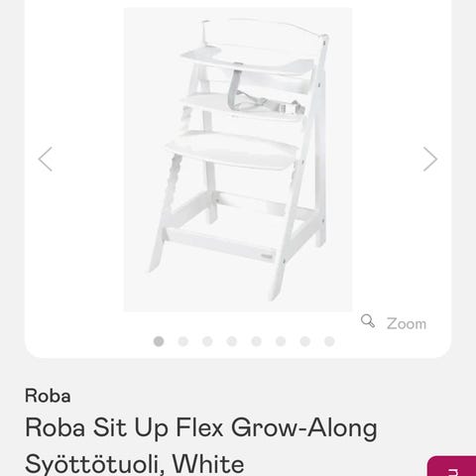Open the Zoom view via its text label
The image size is (476, 476).
point(407,323)
